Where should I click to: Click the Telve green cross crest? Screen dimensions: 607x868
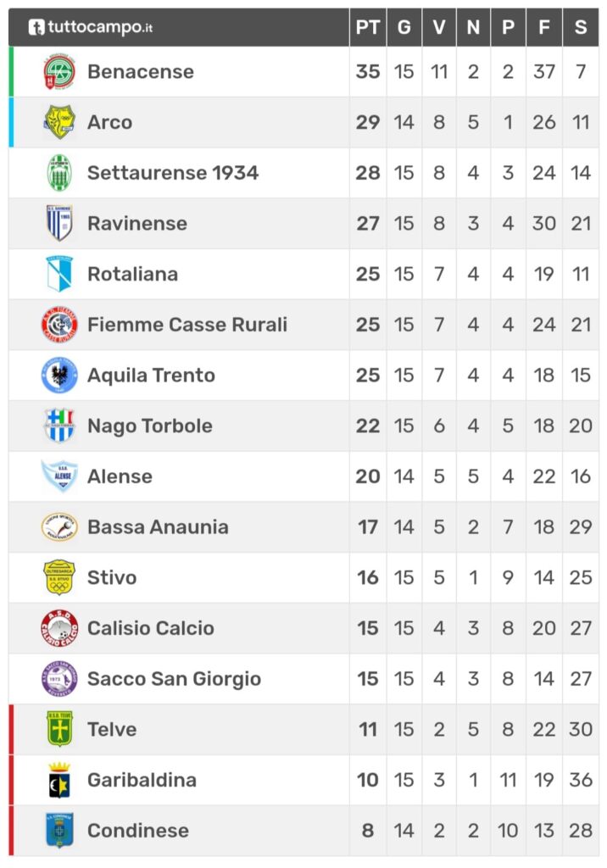click(59, 729)
